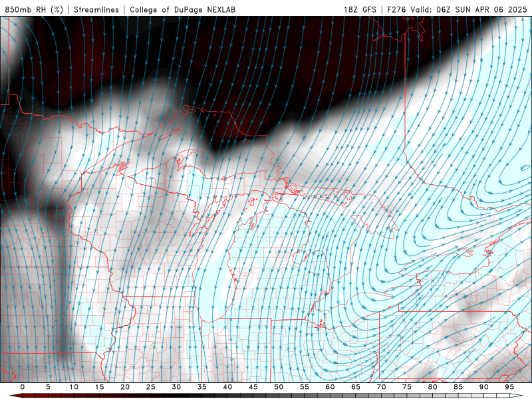Click the "45" humidity legend value

pyautogui.click(x=253, y=387)
